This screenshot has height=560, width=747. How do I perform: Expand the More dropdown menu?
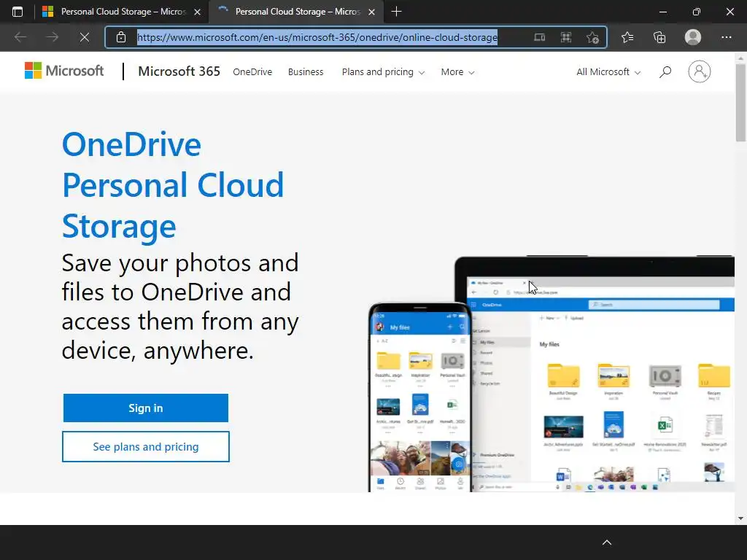[x=457, y=72]
